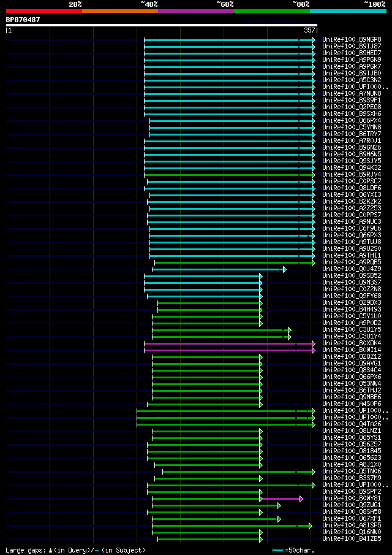
Task: Click cyan bar of UniRef100_Q9SB52
Action: (202, 276)
